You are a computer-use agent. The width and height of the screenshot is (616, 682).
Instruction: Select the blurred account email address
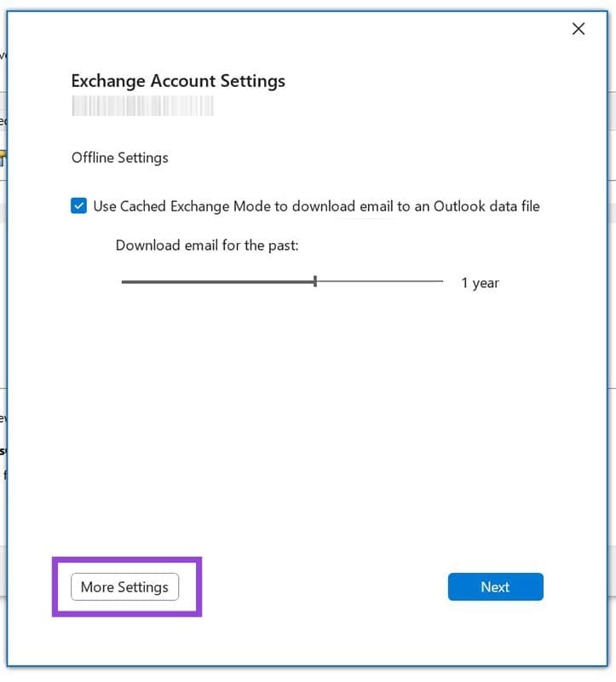[142, 106]
